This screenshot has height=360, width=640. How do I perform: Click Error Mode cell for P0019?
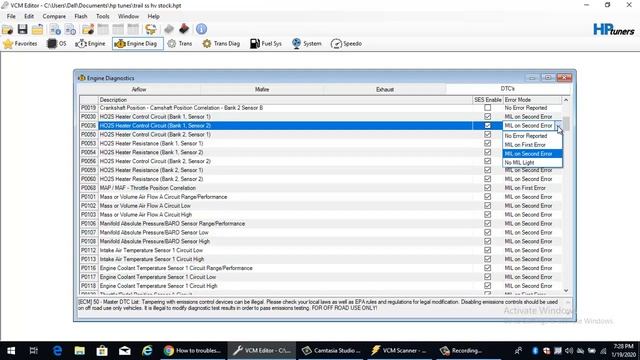[532, 108]
